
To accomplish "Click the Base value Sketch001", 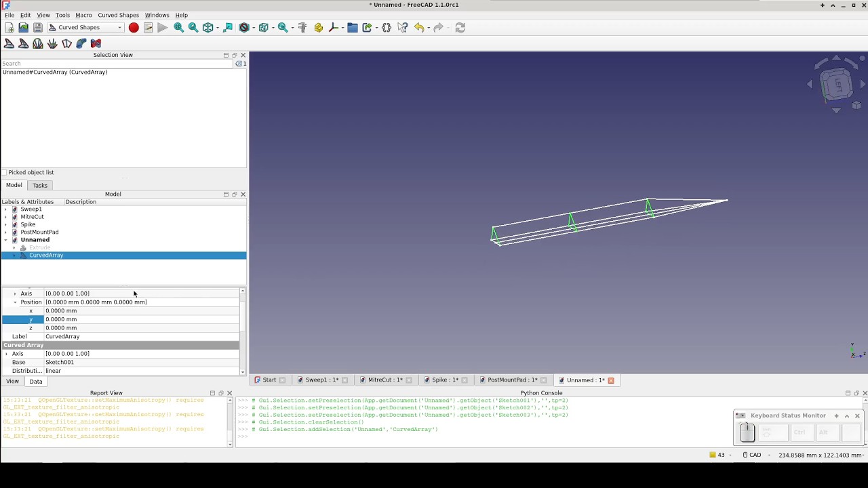I will pyautogui.click(x=141, y=363).
